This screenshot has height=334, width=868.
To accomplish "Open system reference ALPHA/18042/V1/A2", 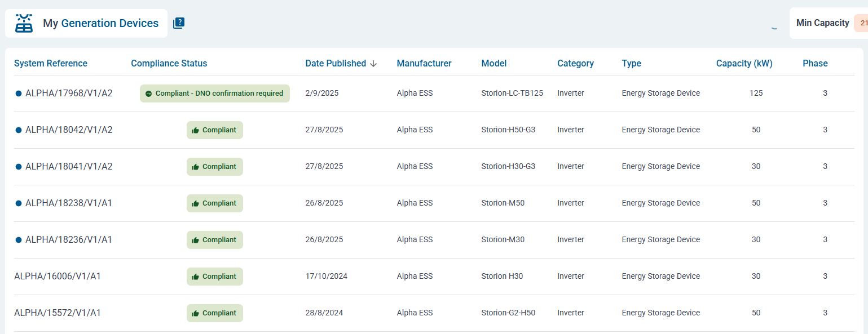I will [x=69, y=130].
